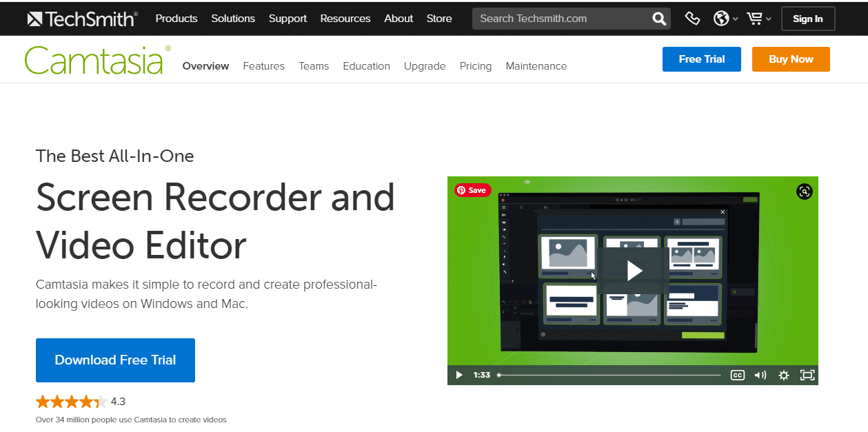Open the globe language selector
The image size is (868, 432).
coord(721,19)
